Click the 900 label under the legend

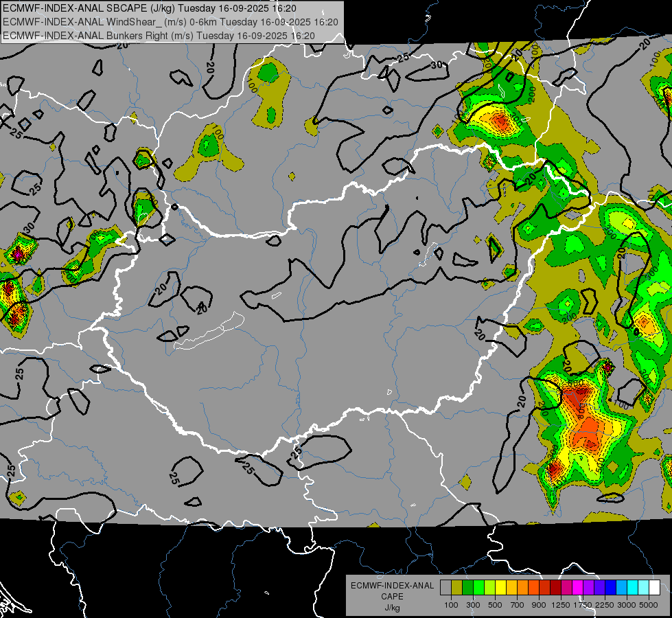pos(539,605)
